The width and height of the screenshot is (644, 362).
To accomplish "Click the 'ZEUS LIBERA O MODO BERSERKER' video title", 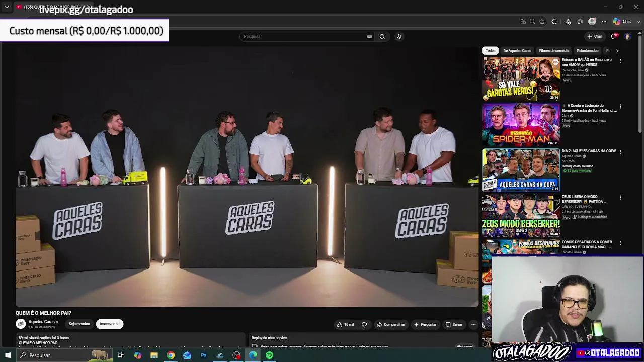I will pyautogui.click(x=584, y=199).
